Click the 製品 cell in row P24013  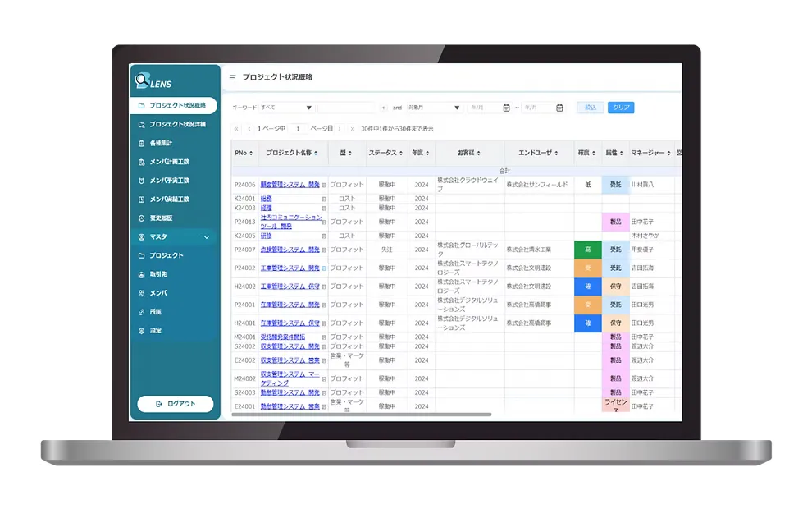pos(615,222)
